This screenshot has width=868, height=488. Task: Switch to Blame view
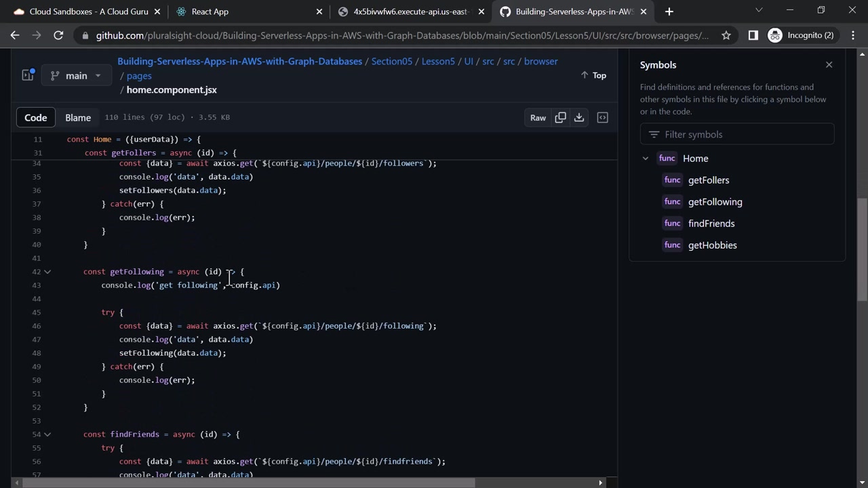(78, 117)
